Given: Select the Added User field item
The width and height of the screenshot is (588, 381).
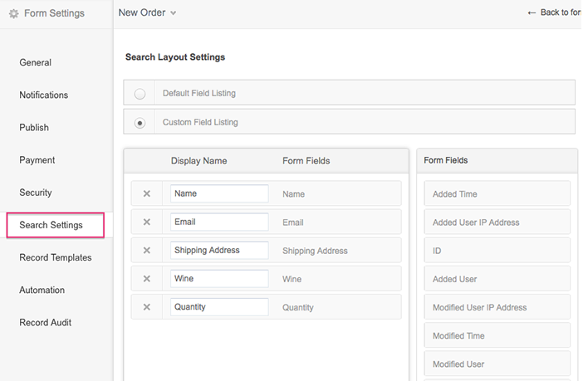Looking at the screenshot, I should [497, 279].
